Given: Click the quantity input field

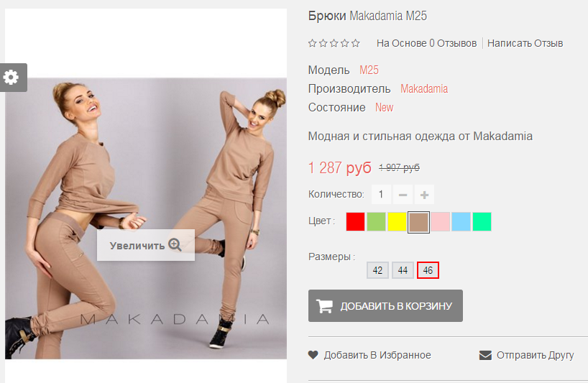Looking at the screenshot, I should point(381,195).
